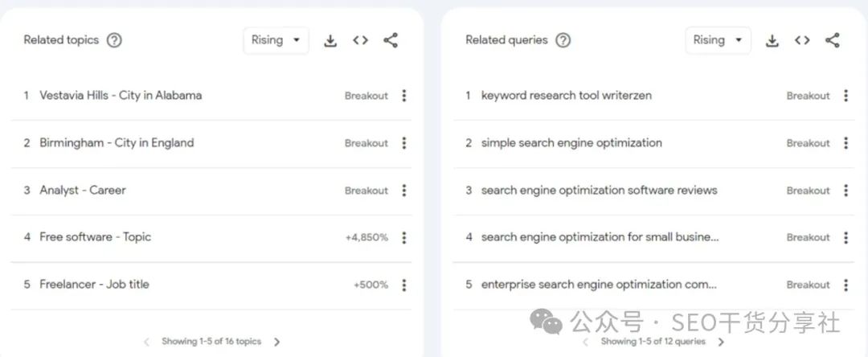Open more options for Vestavia Hills topic
This screenshot has width=868, height=357.
pyautogui.click(x=404, y=96)
